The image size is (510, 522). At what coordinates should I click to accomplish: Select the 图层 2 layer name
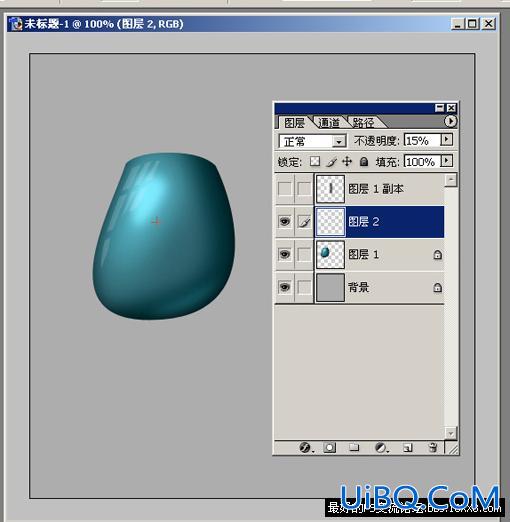pyautogui.click(x=363, y=222)
